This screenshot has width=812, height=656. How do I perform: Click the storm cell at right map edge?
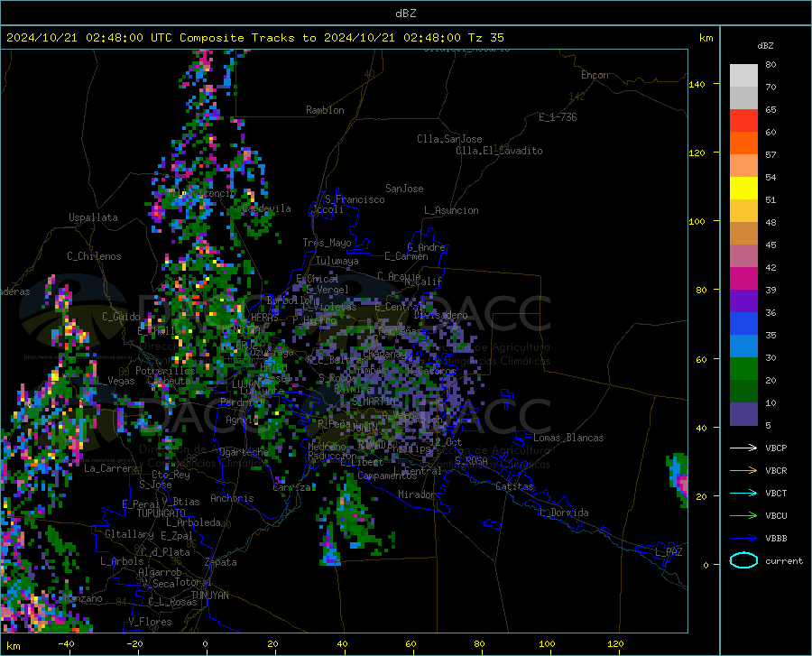click(678, 479)
